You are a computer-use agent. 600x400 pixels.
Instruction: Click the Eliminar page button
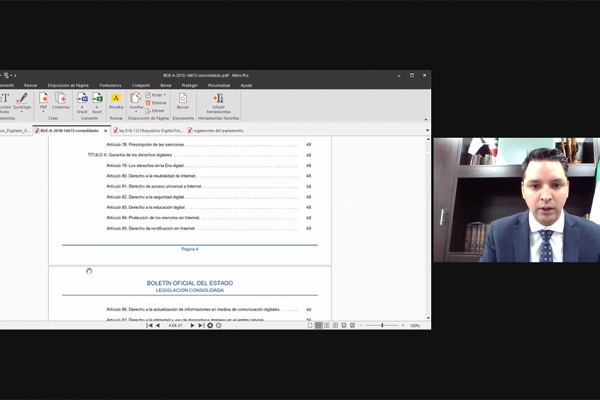click(156, 103)
